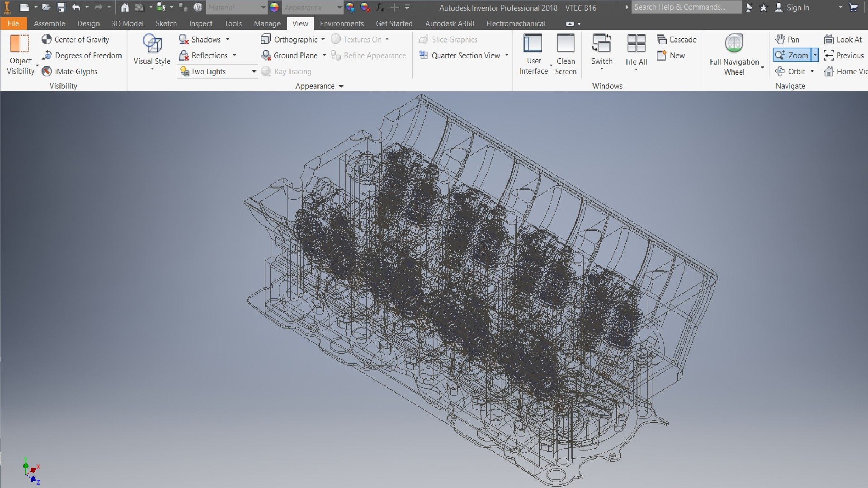The width and height of the screenshot is (868, 488).
Task: Switch to the Inspect tab
Action: 200,23
